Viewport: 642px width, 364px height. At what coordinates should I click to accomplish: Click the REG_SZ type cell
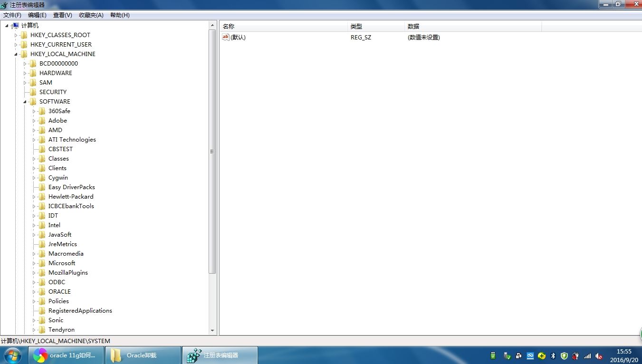click(x=361, y=38)
